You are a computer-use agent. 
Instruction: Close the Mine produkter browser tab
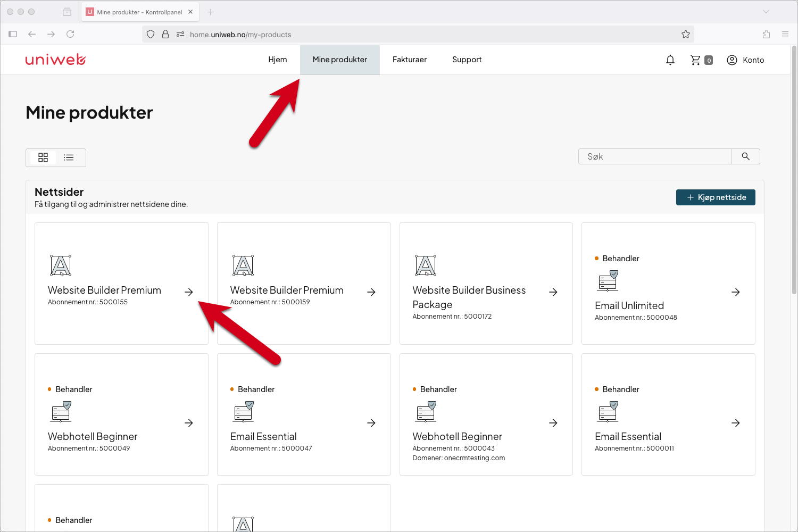190,12
